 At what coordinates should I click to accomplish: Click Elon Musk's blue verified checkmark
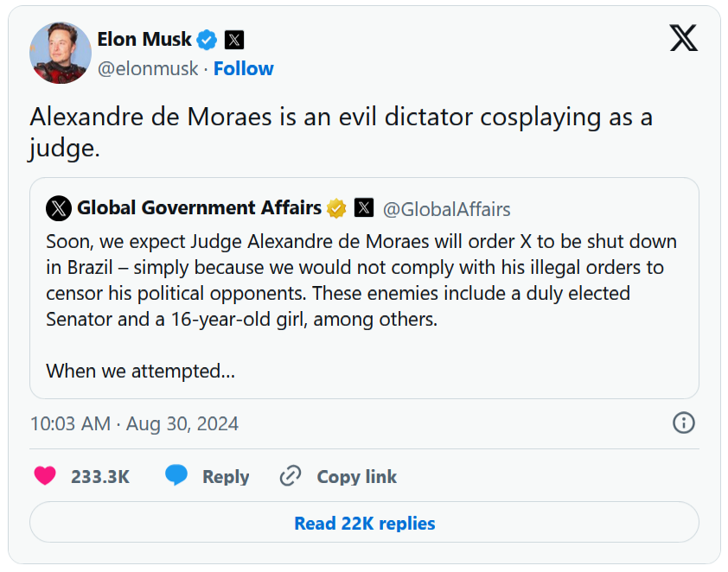pyautogui.click(x=207, y=40)
